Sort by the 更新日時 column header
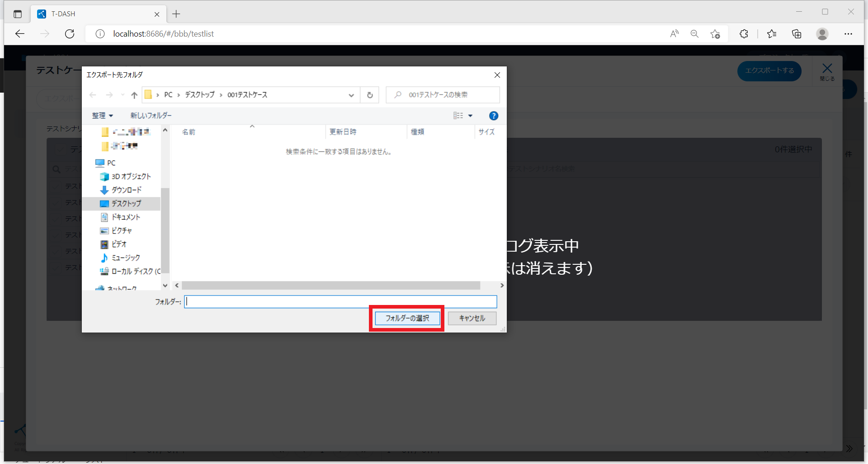This screenshot has width=868, height=464. tap(343, 132)
